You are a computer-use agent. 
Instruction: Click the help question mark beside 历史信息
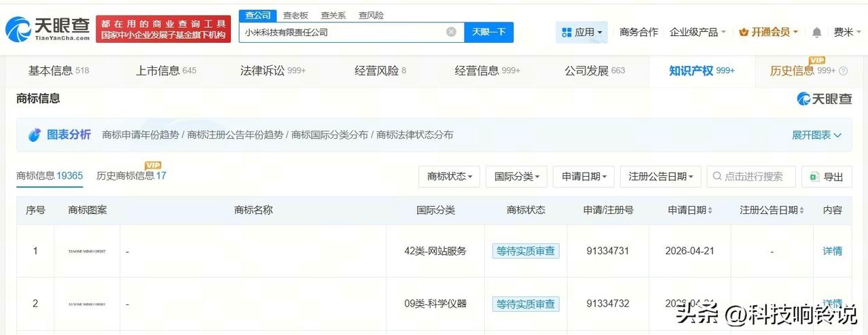[844, 71]
